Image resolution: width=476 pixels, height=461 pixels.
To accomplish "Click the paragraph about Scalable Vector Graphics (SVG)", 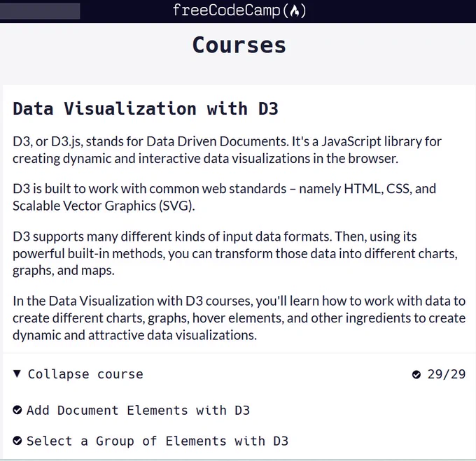I will 224,197.
